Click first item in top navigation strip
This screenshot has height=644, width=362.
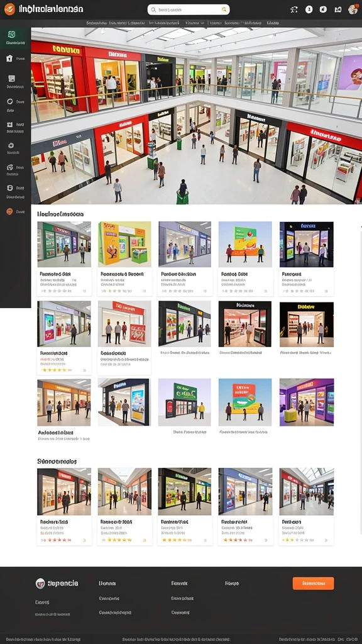[x=96, y=23]
